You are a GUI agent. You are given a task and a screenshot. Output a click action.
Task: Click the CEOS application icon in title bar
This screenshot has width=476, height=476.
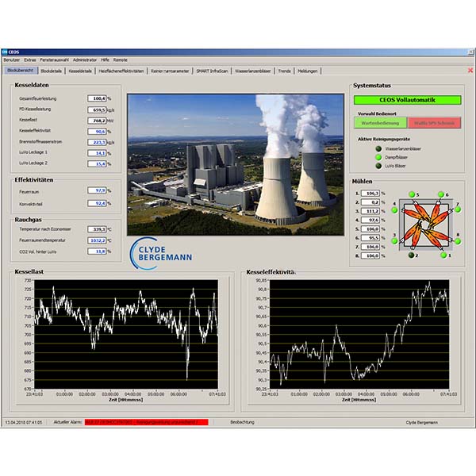click(x=4, y=52)
